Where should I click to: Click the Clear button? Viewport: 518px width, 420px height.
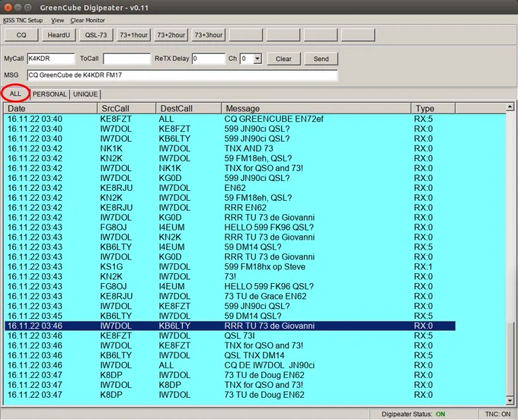pos(283,59)
